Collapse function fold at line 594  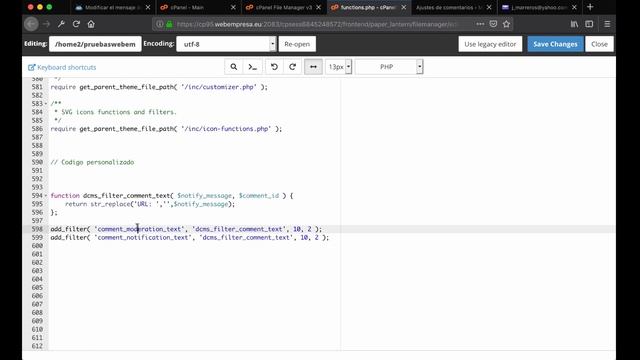coord(46,196)
